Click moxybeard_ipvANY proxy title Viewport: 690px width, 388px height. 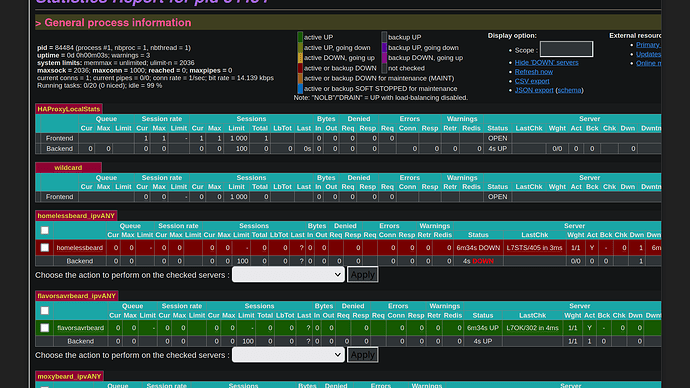70,376
